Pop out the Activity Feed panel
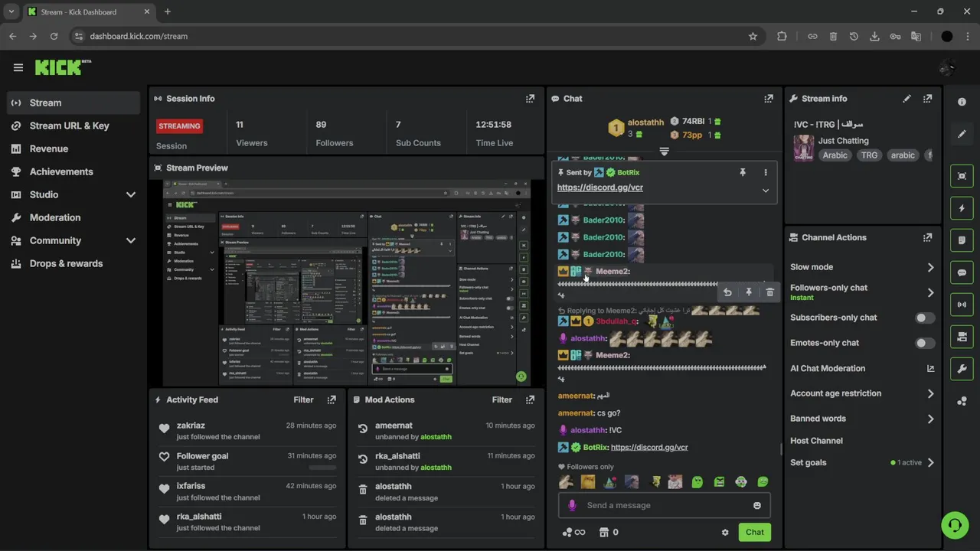 [x=331, y=399]
